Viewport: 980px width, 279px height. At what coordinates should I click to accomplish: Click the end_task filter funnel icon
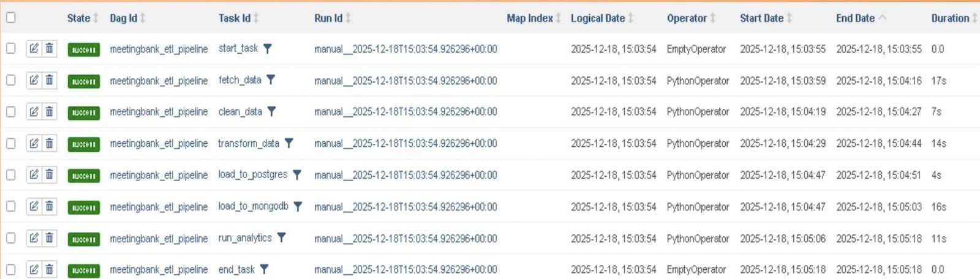click(x=264, y=269)
